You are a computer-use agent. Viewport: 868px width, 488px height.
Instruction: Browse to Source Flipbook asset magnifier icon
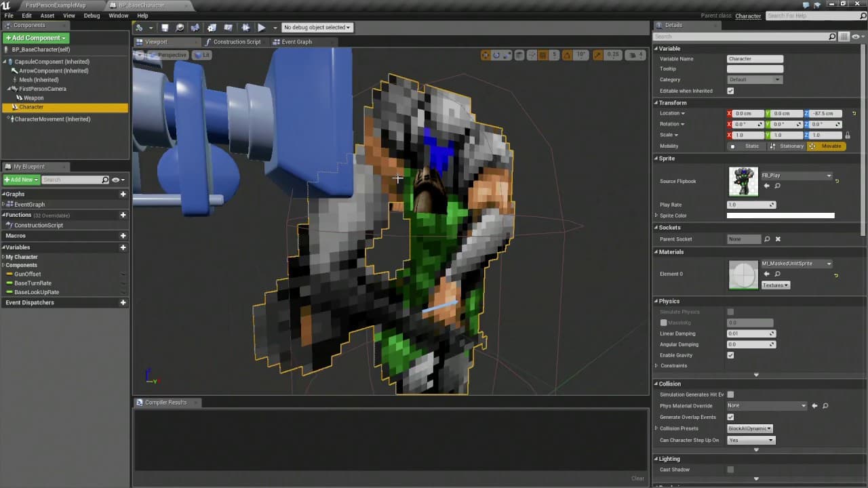click(x=777, y=186)
